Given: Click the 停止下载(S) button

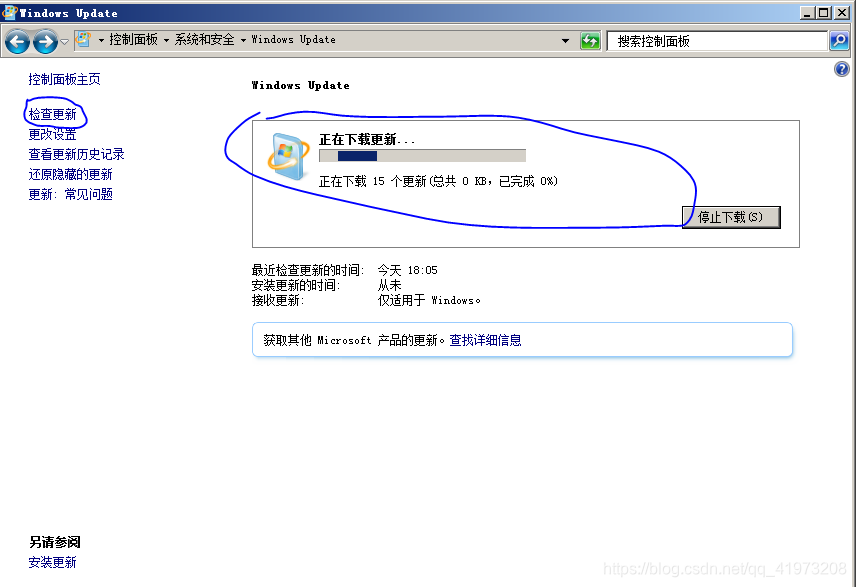Looking at the screenshot, I should pos(731,217).
